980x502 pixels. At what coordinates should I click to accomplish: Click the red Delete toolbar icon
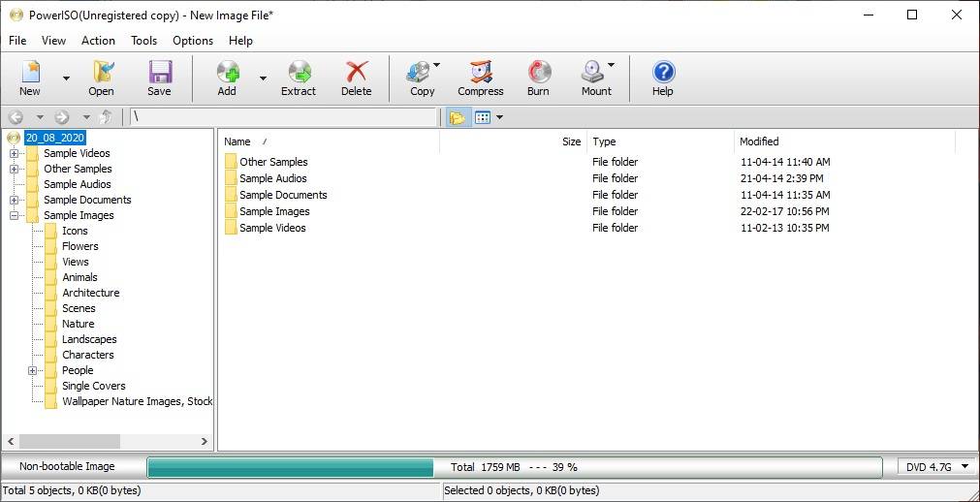coord(357,72)
